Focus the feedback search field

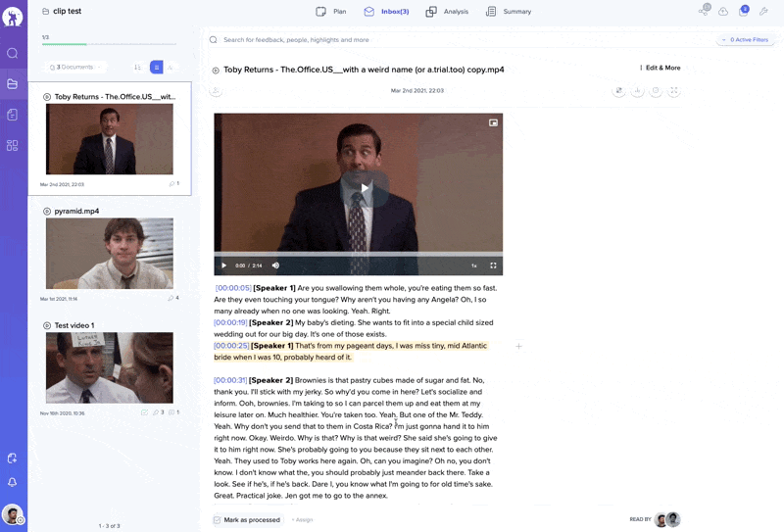point(460,39)
